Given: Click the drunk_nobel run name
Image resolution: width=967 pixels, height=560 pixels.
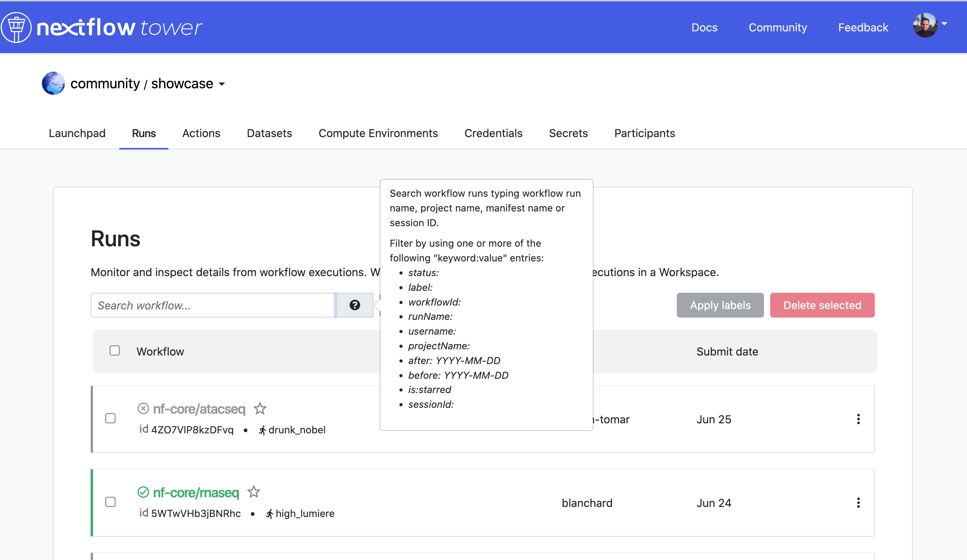Looking at the screenshot, I should 297,430.
